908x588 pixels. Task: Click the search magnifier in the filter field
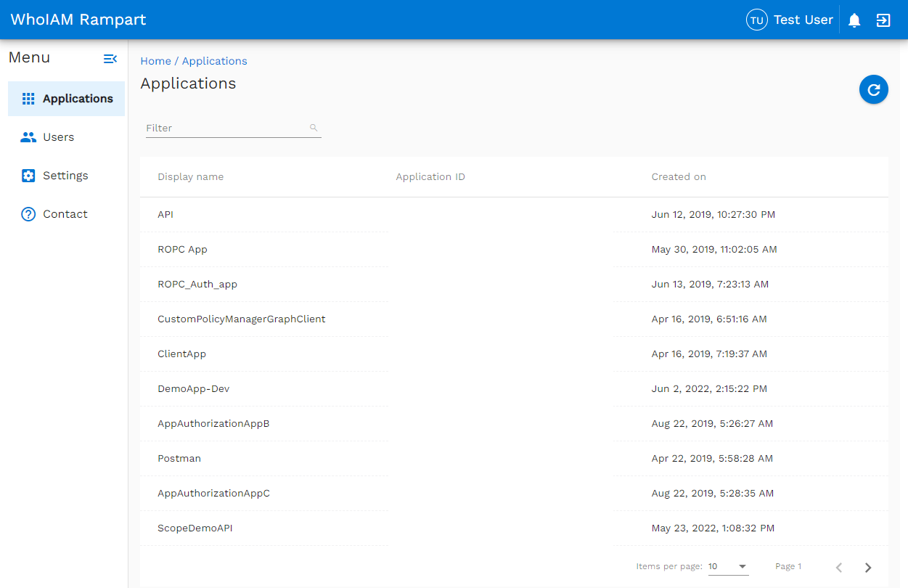314,127
